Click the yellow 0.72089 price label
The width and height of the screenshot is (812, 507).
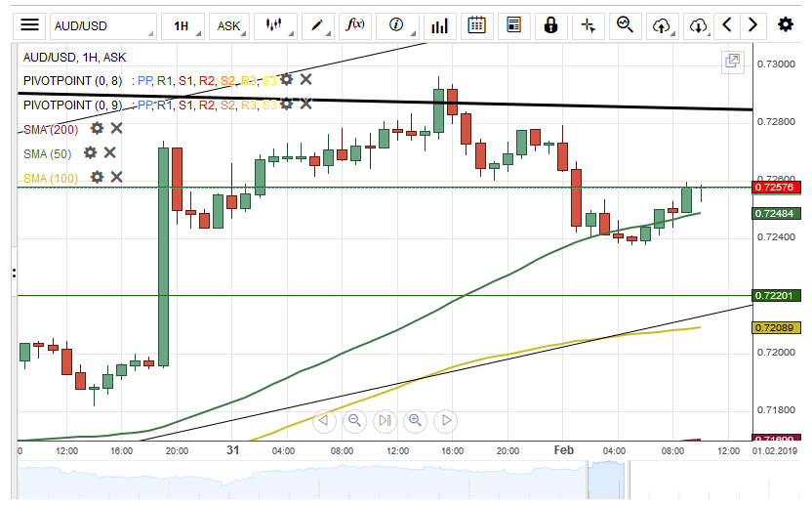click(776, 327)
